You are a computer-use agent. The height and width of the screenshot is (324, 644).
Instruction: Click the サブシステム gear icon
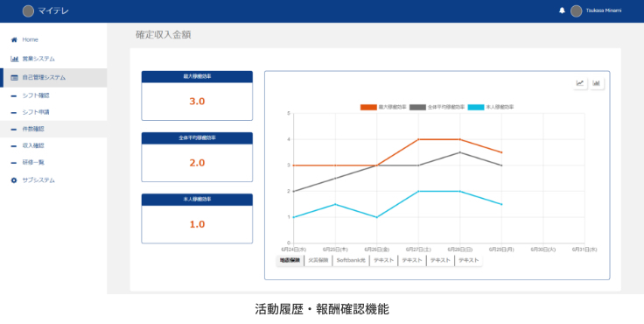pos(14,180)
